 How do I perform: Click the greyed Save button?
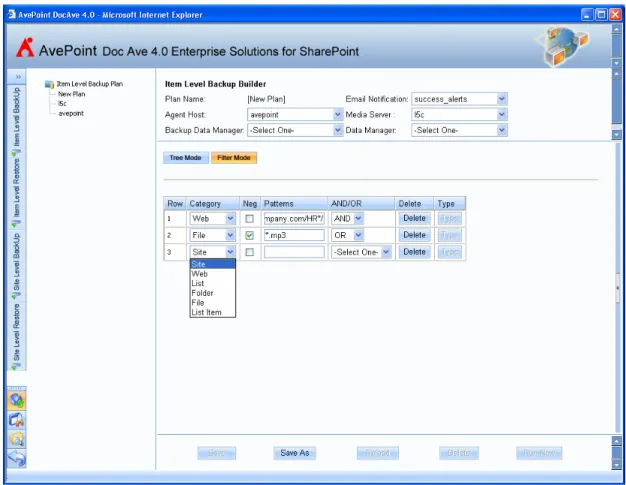[217, 453]
